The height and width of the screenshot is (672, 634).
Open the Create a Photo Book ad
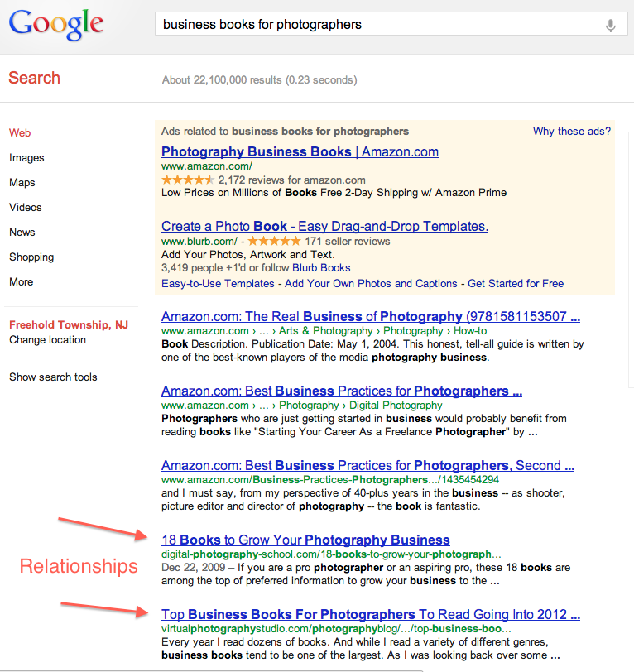(324, 227)
